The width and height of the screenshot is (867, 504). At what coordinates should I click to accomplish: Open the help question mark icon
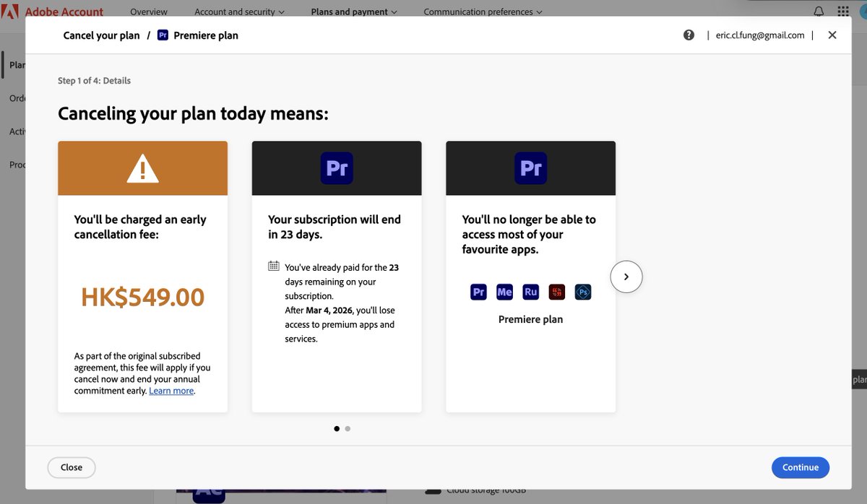point(689,35)
